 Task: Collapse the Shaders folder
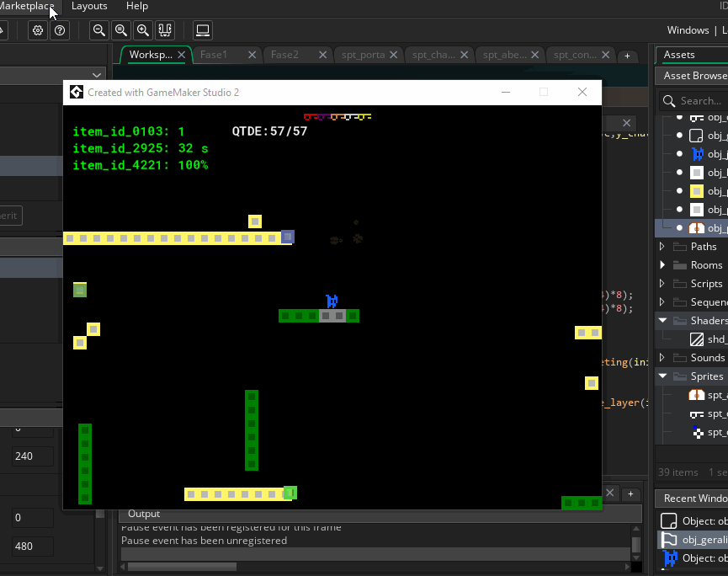point(662,321)
